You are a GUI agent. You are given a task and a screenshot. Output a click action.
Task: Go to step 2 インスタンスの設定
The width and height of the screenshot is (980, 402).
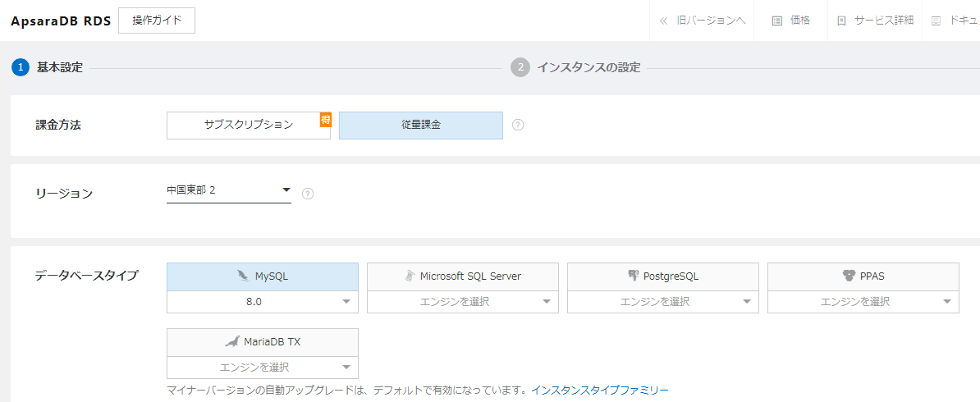tap(575, 67)
